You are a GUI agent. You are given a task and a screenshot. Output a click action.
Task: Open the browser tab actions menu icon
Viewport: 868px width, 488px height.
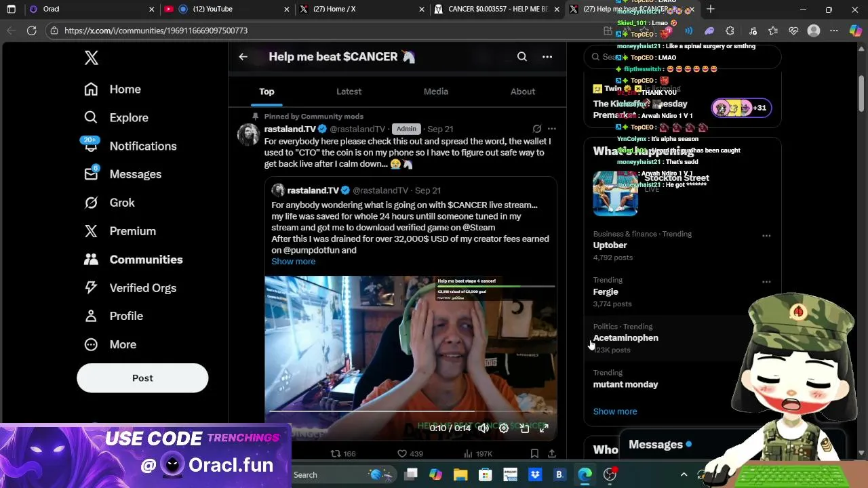(x=11, y=9)
